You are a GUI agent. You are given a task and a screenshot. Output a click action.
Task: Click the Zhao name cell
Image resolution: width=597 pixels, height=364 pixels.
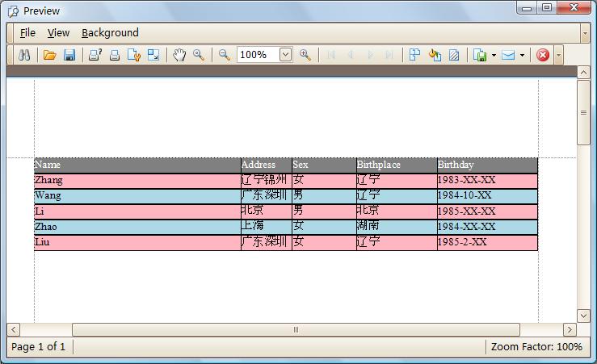[137, 227]
